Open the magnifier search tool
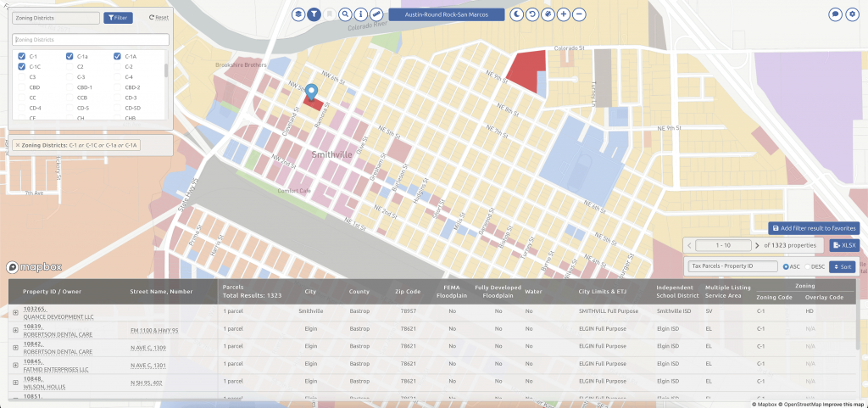 coord(346,14)
